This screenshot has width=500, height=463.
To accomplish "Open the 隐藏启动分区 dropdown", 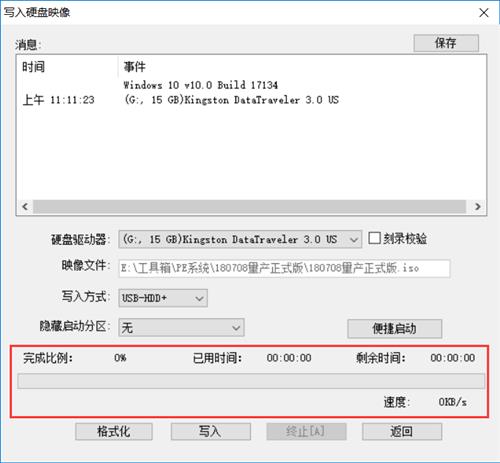I will (x=181, y=328).
